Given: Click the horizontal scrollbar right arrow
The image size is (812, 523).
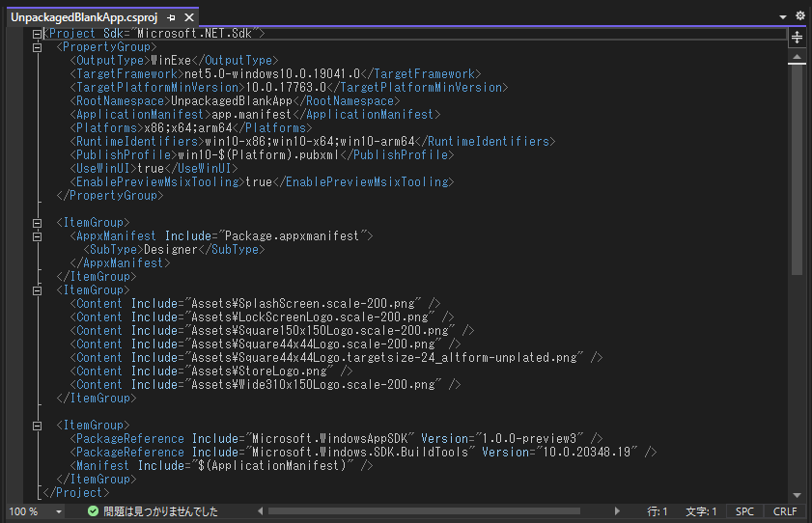Looking at the screenshot, I should click(617, 511).
